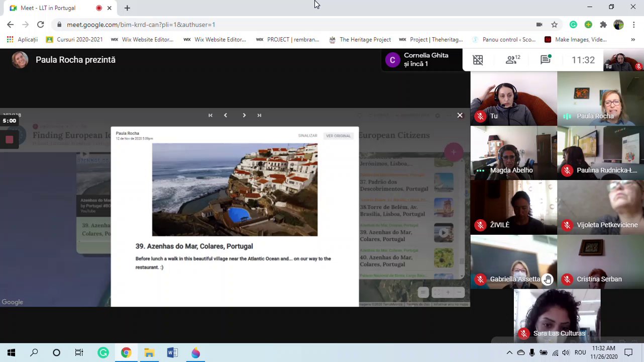This screenshot has height=362, width=644.
Task: Open Task View on taskbar
Action: pos(79,353)
